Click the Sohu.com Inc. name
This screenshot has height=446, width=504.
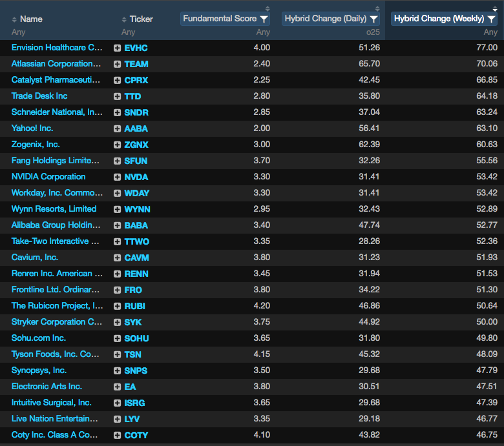click(39, 338)
